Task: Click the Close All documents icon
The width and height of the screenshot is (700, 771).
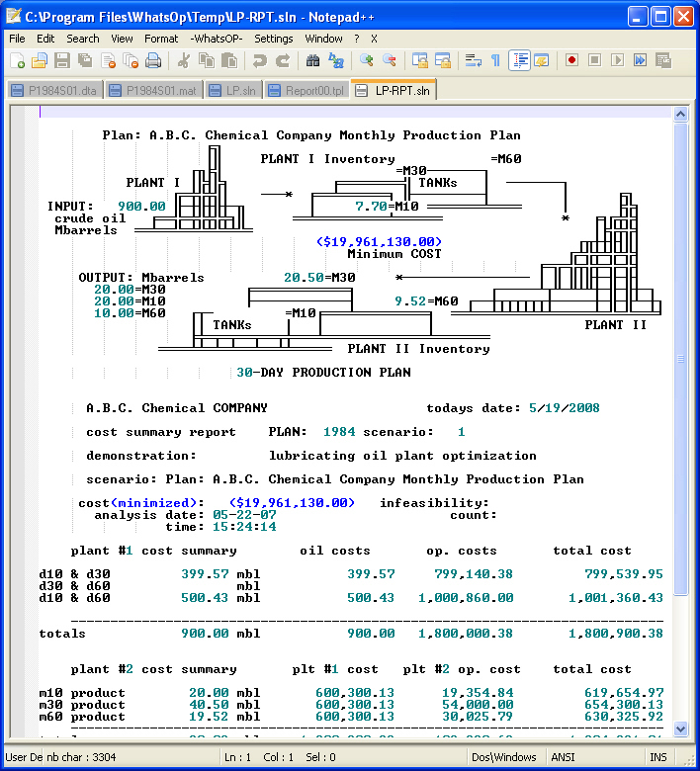Action: (131, 61)
